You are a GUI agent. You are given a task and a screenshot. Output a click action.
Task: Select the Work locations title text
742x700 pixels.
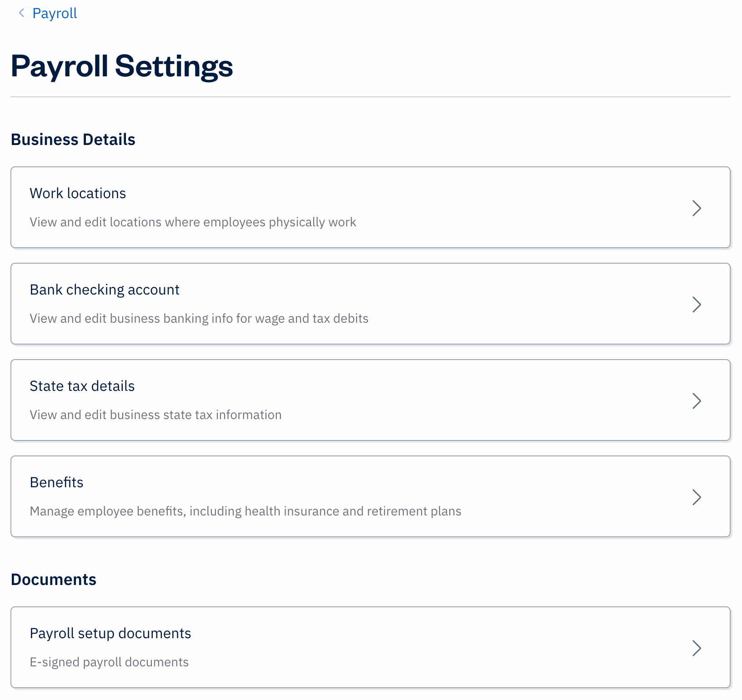point(78,193)
